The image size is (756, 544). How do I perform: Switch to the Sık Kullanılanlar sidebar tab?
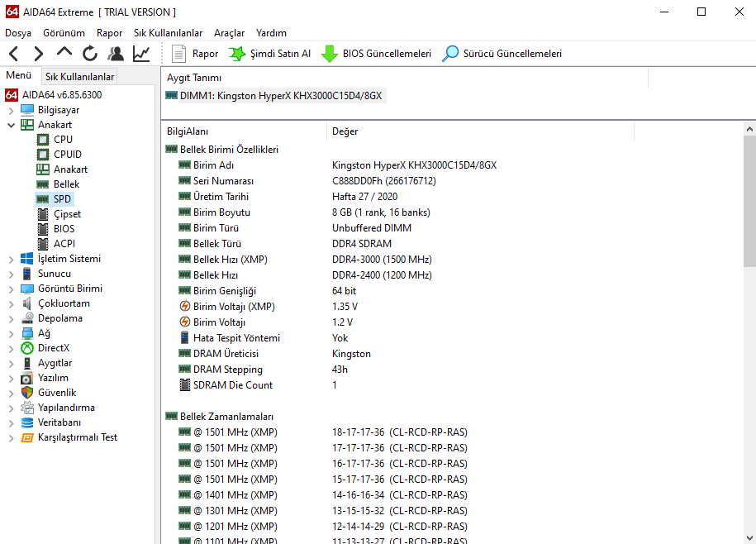click(x=79, y=76)
